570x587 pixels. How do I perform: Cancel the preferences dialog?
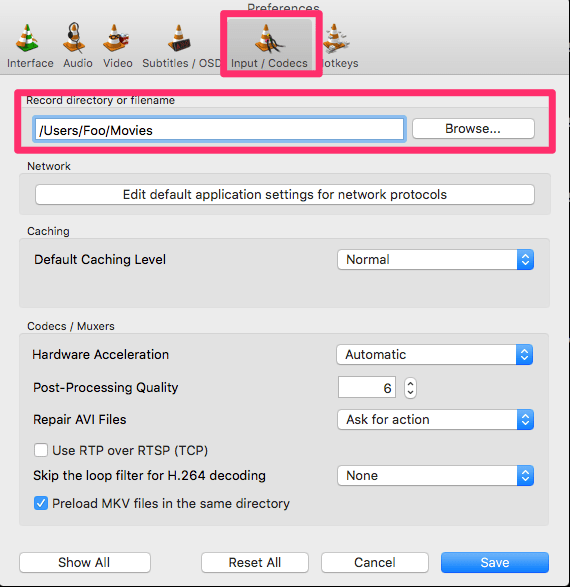click(375, 562)
